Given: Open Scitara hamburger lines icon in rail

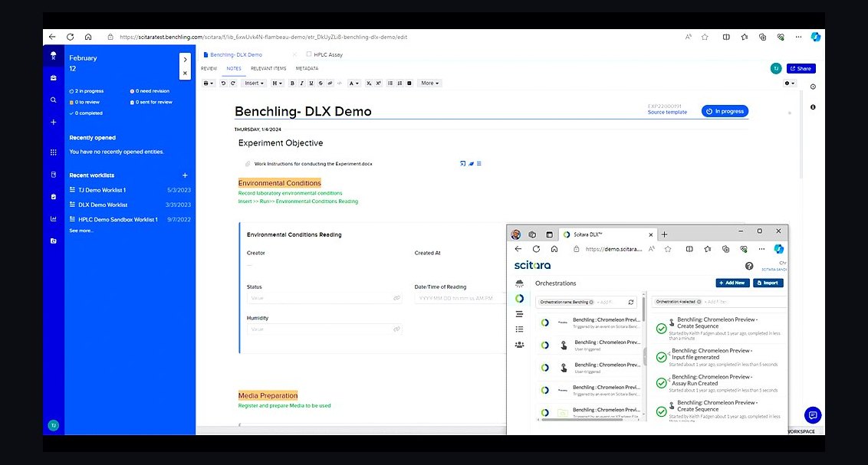Looking at the screenshot, I should (519, 314).
